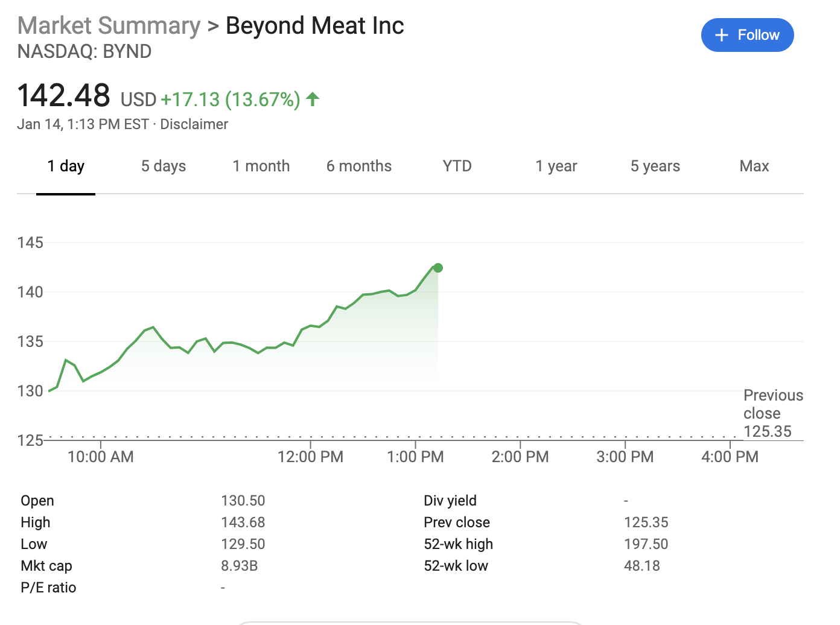Switch to the 5 days tab
840x625 pixels.
[164, 167]
